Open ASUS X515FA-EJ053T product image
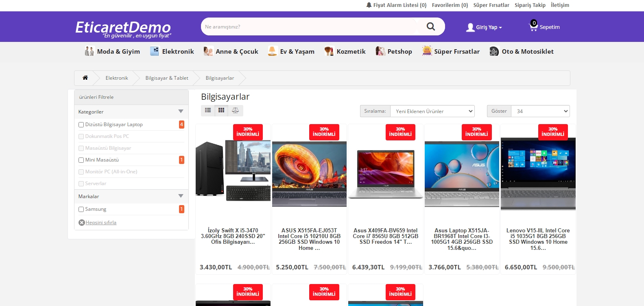 pos(309,174)
